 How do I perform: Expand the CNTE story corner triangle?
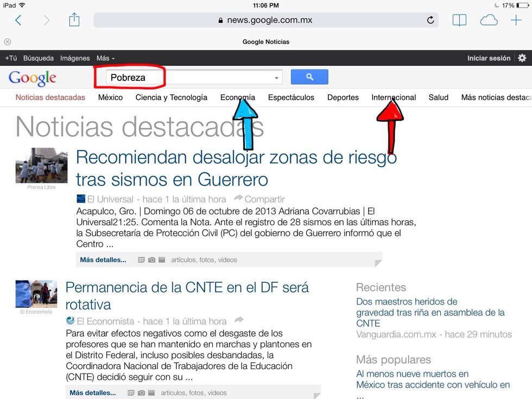(317, 396)
